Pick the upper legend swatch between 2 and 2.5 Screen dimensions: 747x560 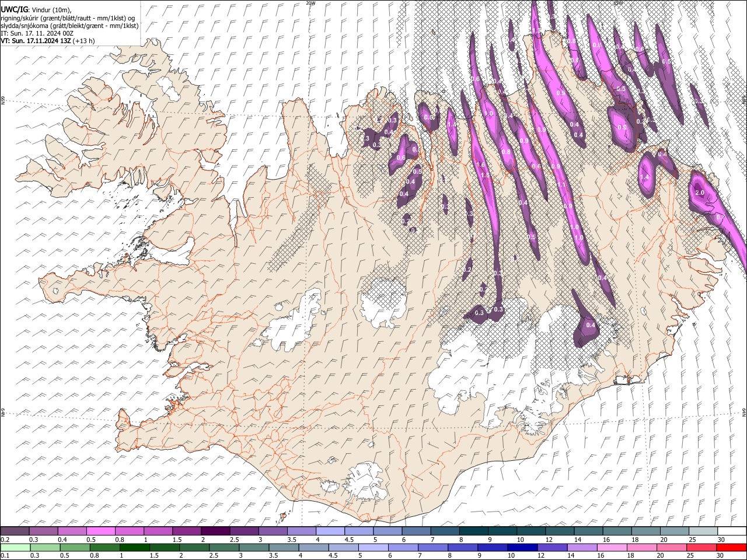pyautogui.click(x=215, y=531)
